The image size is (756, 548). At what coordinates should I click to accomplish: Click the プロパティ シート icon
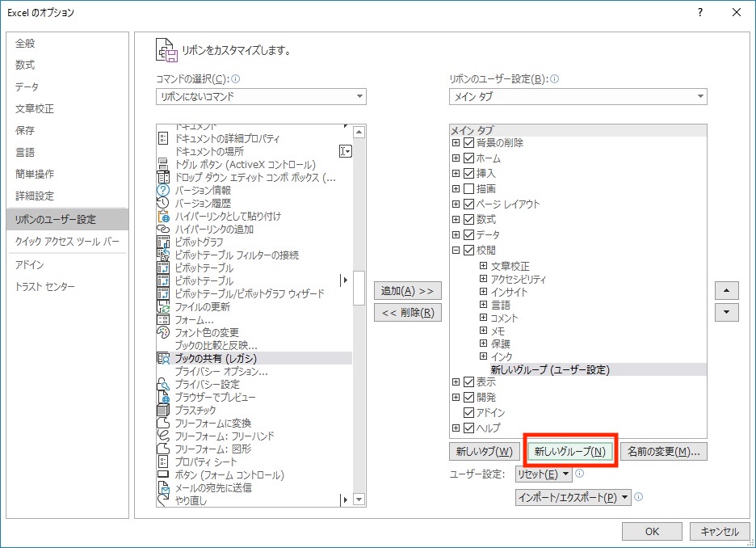(x=163, y=462)
